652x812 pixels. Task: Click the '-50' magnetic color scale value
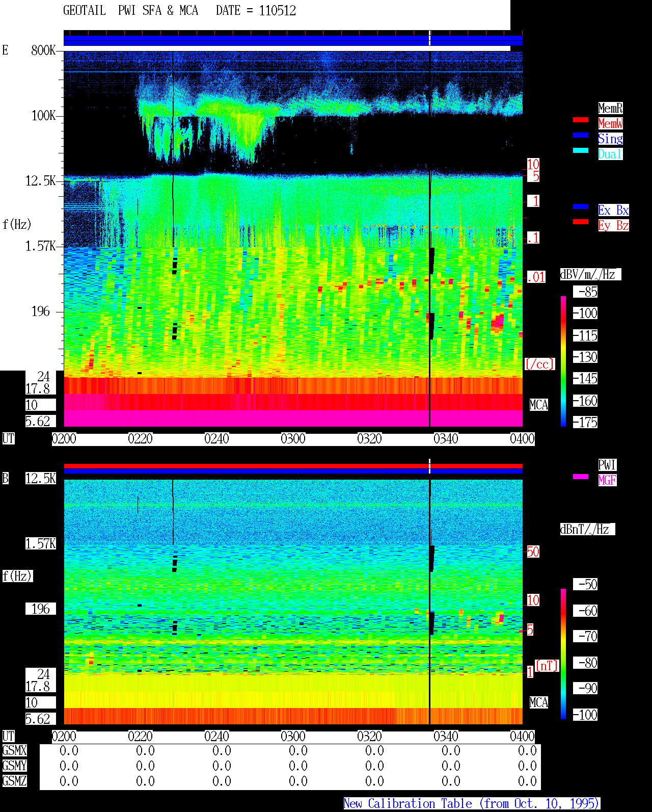coord(585,584)
